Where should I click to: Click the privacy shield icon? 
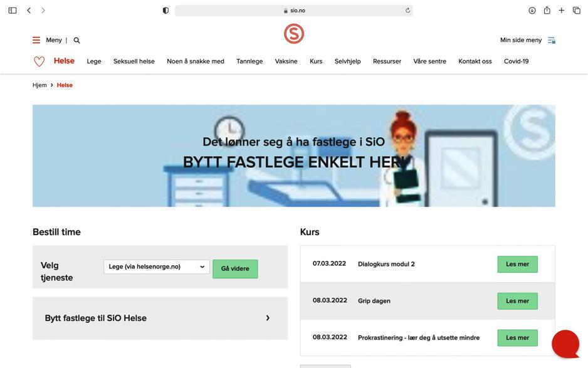pos(165,11)
